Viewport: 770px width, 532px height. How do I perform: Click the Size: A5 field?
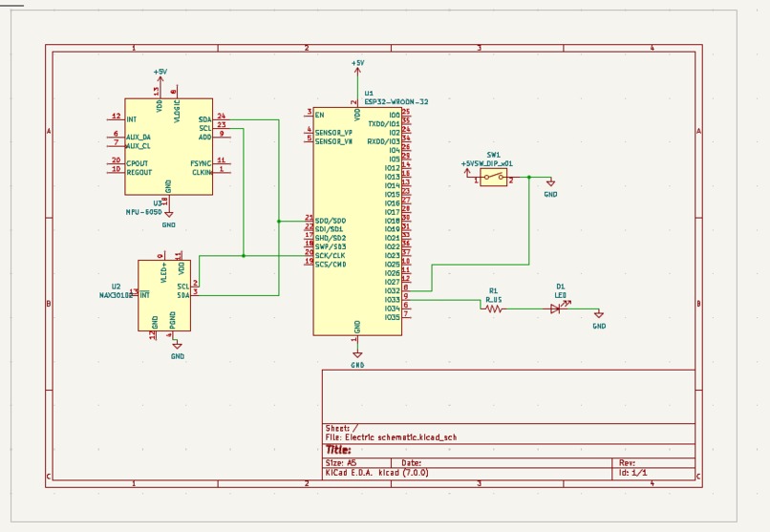[x=341, y=463]
